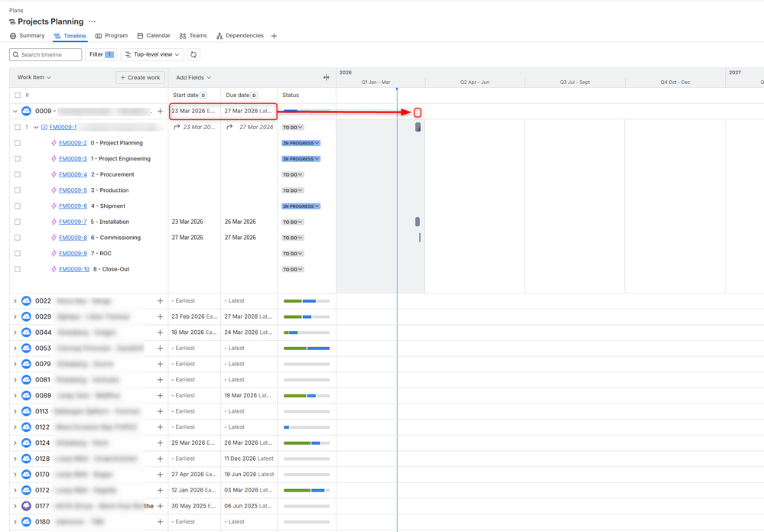Image resolution: width=764 pixels, height=532 pixels.
Task: Open the Teams tab
Action: click(x=193, y=36)
